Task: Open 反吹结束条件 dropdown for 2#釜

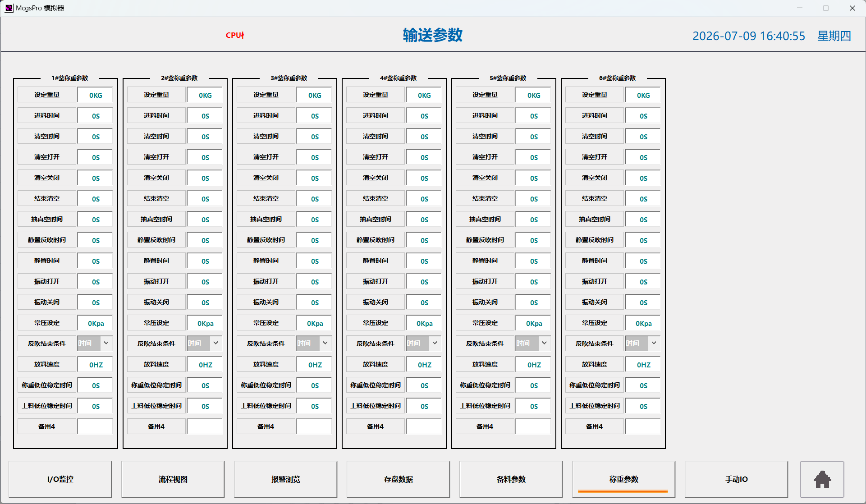Action: (x=215, y=343)
